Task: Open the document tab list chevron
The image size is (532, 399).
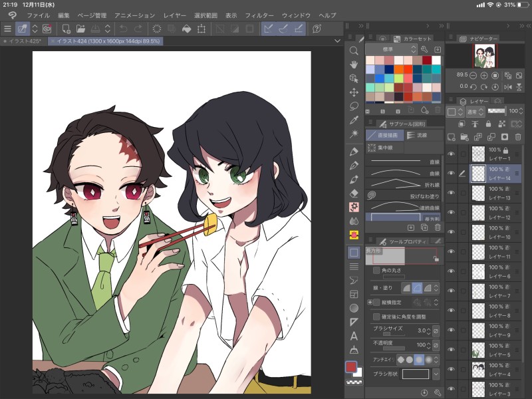Action: tap(337, 41)
